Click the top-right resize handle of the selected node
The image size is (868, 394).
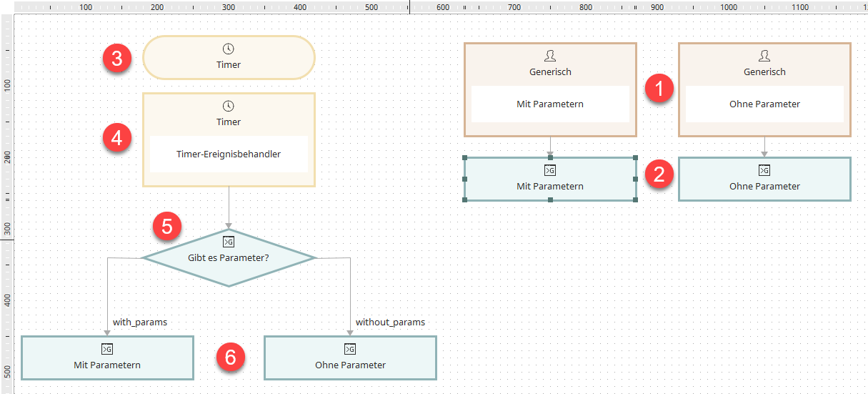pyautogui.click(x=636, y=158)
